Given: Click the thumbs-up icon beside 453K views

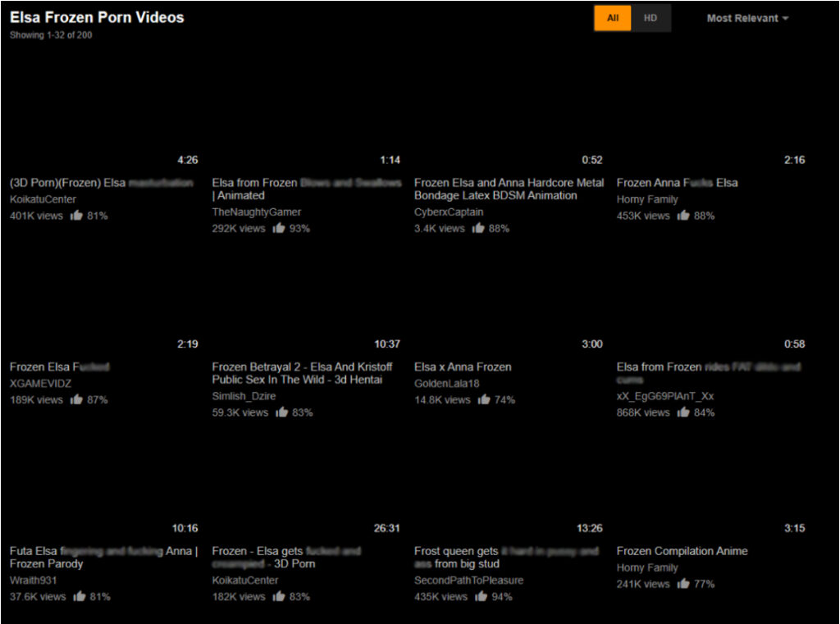Looking at the screenshot, I should [x=683, y=216].
